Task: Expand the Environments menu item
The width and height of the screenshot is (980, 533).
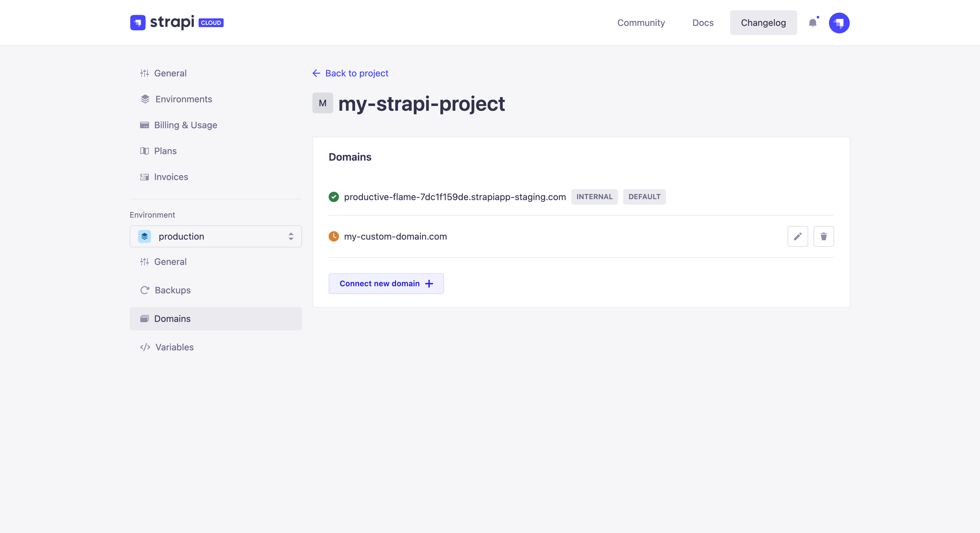Action: 183,98
